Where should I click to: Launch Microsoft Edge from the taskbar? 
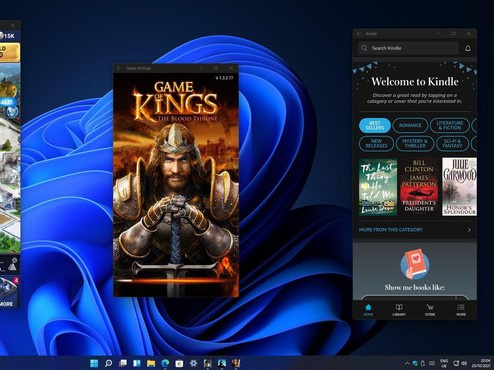pyautogui.click(x=165, y=363)
